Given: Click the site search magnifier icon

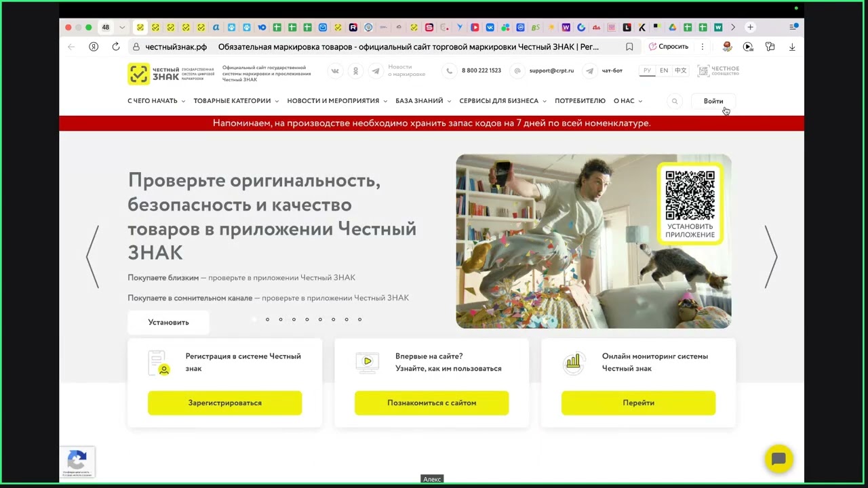Looking at the screenshot, I should tap(675, 101).
